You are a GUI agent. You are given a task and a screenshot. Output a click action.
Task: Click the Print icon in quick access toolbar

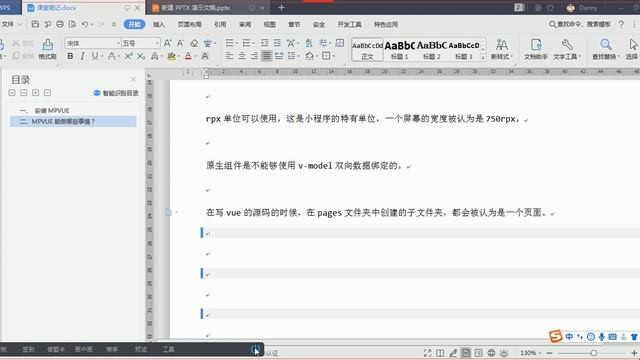click(x=60, y=24)
